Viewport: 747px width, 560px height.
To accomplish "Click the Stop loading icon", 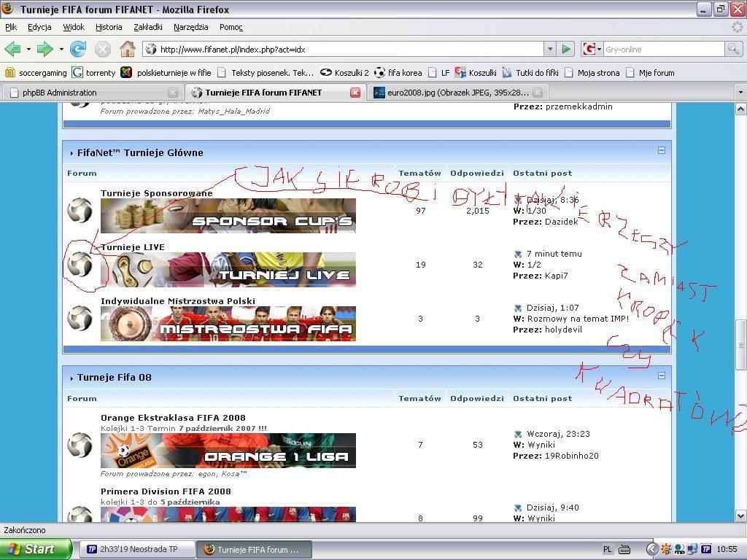I will pos(102,49).
